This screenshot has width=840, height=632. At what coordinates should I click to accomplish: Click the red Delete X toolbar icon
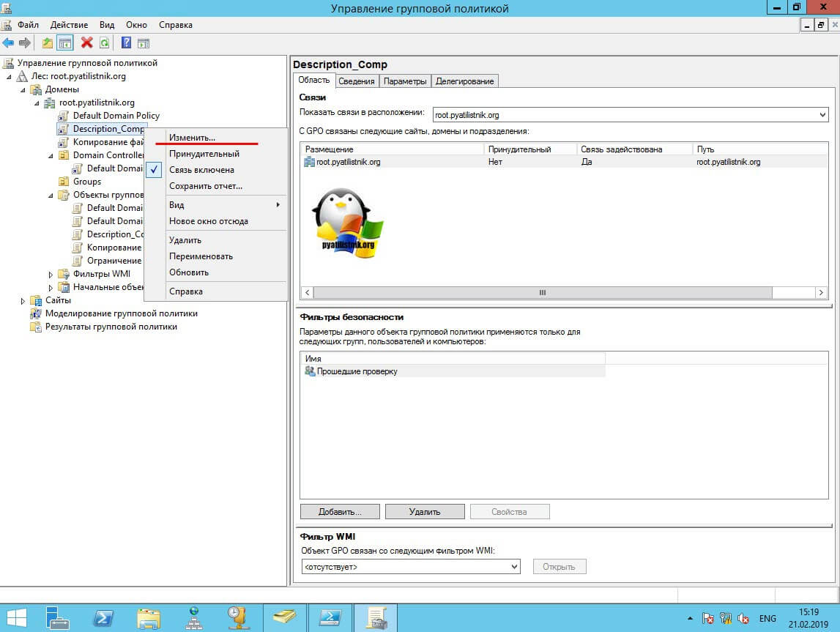[x=86, y=42]
